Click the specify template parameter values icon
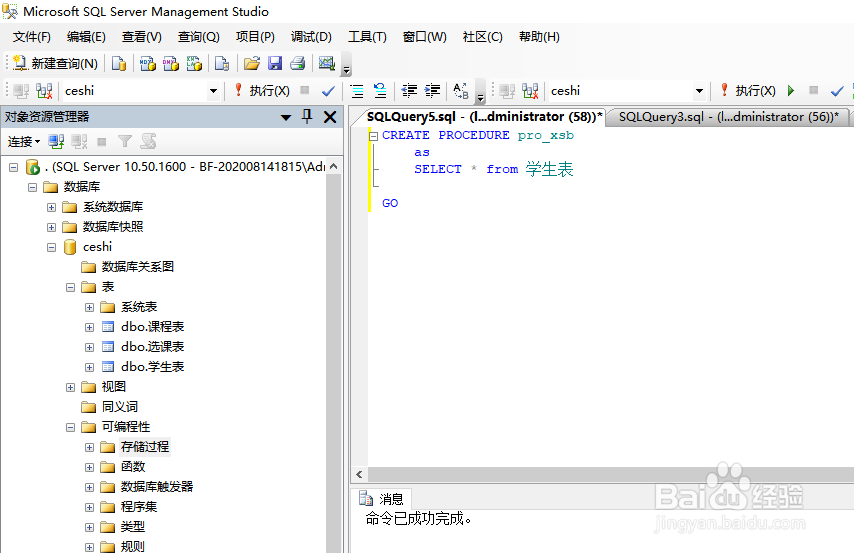 (x=461, y=91)
